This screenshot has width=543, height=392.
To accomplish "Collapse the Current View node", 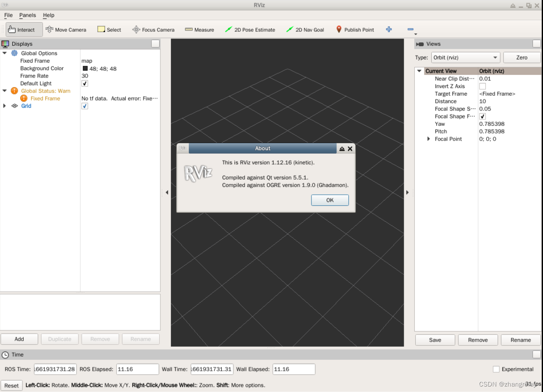I will (419, 71).
